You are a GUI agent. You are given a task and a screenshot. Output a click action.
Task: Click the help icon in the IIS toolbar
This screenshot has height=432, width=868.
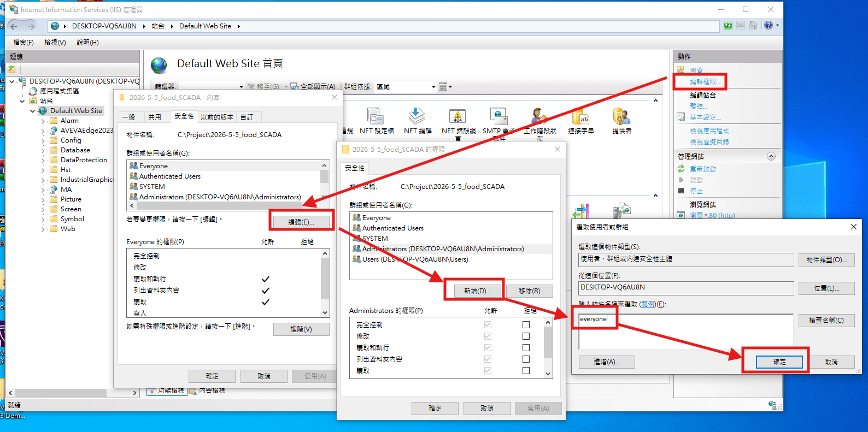[769, 25]
